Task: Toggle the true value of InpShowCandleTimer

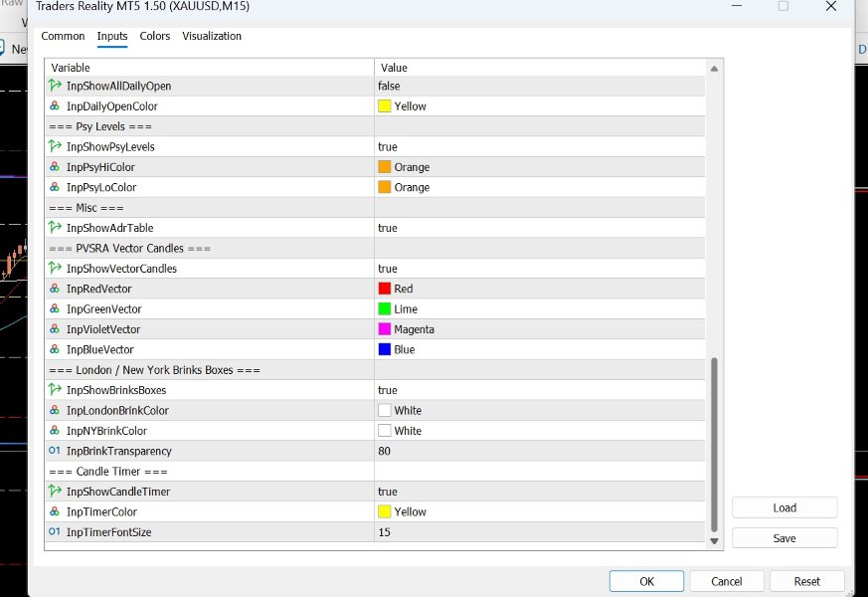Action: point(388,492)
